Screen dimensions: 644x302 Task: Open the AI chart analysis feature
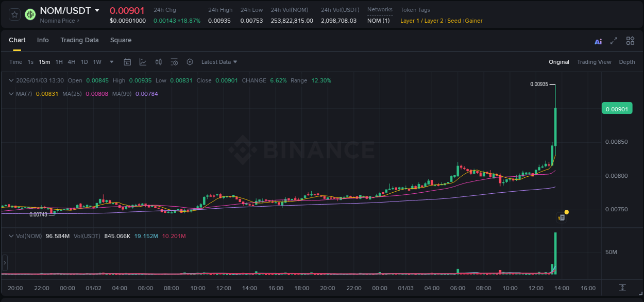pos(598,41)
